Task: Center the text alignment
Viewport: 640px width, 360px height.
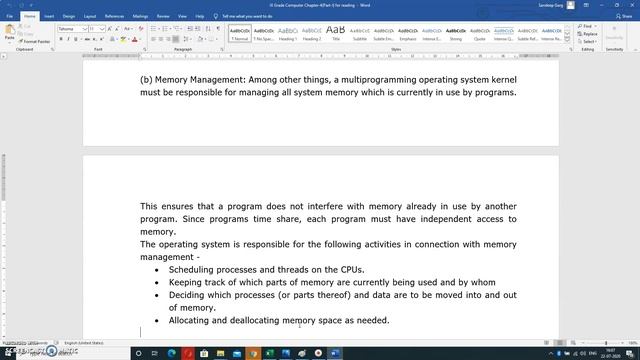Action: (161, 39)
